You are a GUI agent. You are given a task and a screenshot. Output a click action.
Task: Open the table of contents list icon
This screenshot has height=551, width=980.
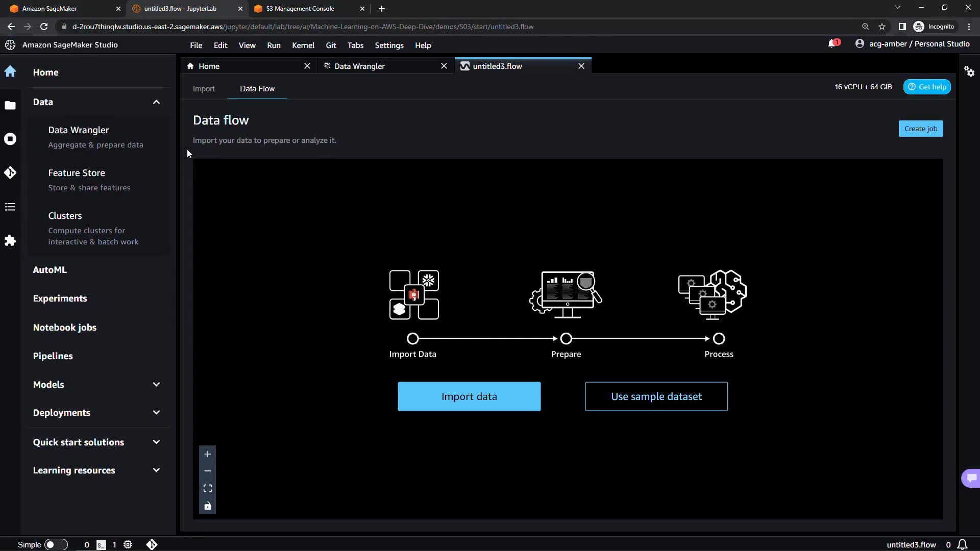10,207
